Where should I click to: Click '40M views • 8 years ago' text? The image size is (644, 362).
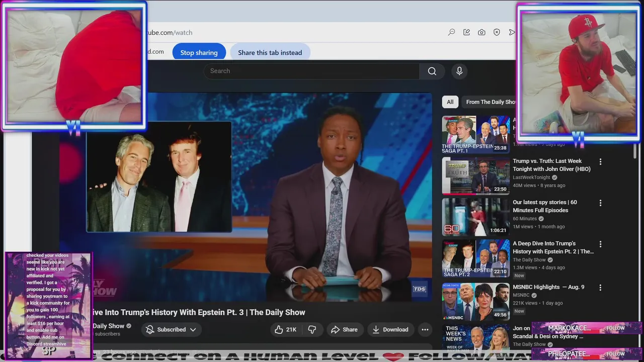[539, 186]
